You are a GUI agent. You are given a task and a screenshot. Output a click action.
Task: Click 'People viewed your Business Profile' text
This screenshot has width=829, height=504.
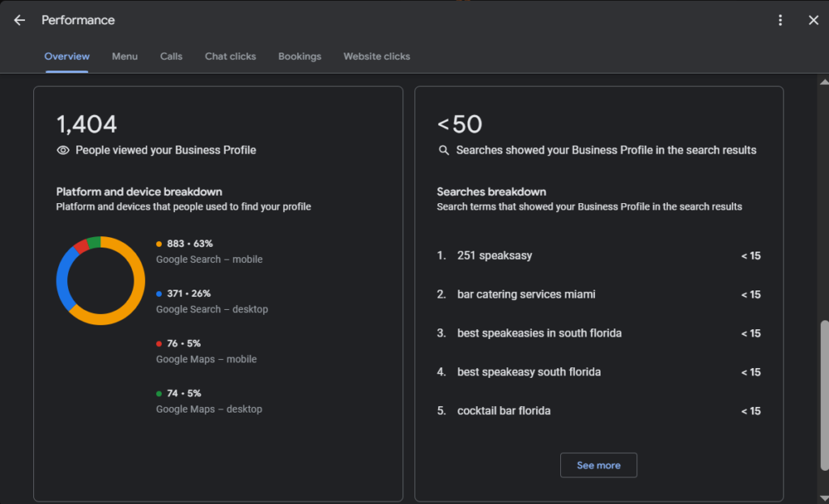(x=165, y=150)
